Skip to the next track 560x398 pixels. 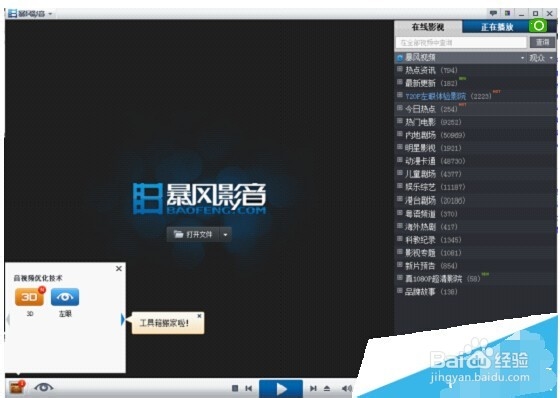tap(313, 388)
